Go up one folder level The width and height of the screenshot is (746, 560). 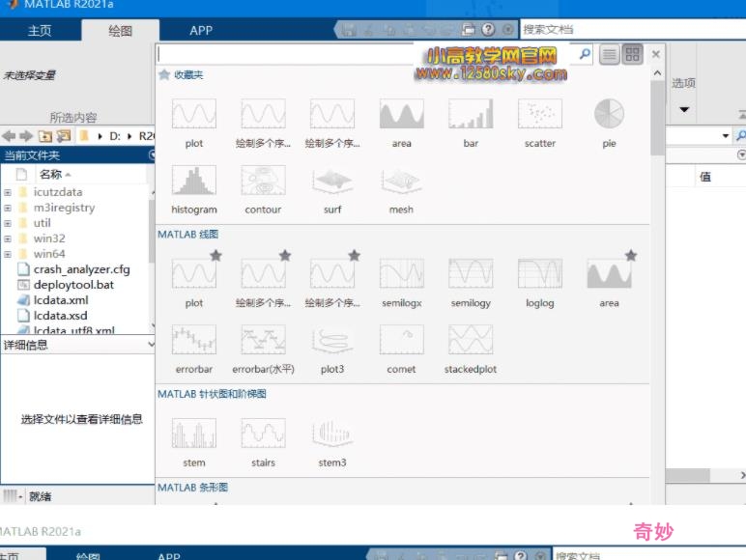tap(45, 136)
